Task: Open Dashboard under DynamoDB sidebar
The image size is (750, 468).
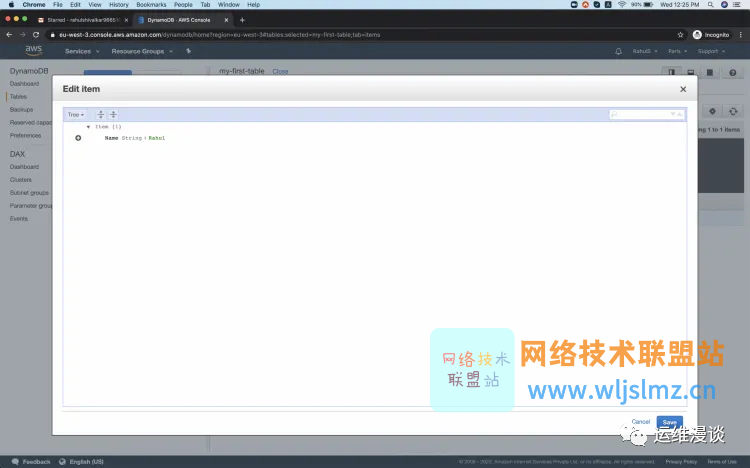Action: click(x=24, y=84)
